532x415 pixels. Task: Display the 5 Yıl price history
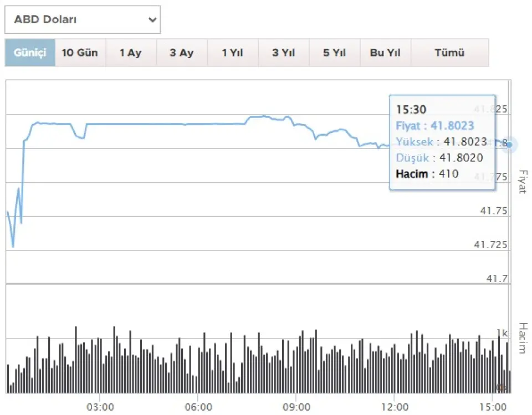tap(335, 53)
